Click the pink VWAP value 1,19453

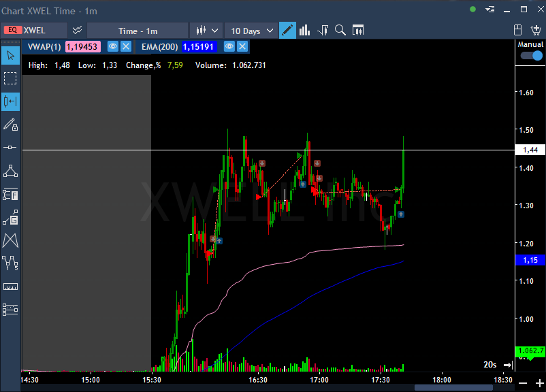pyautogui.click(x=83, y=47)
